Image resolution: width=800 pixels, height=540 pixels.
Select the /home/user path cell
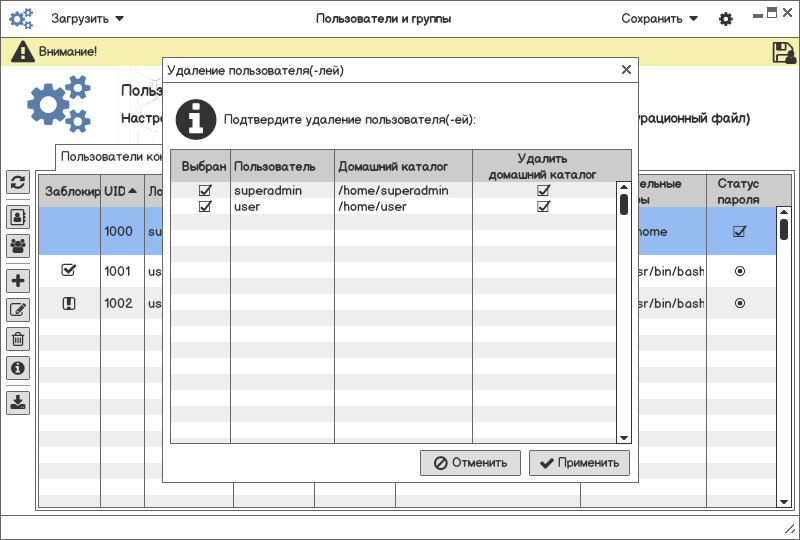[404, 206]
